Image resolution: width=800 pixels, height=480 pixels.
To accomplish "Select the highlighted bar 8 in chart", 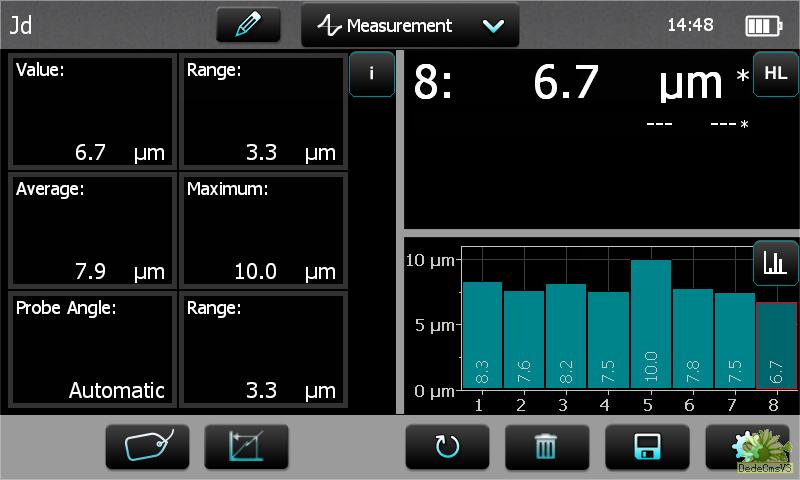I will click(x=776, y=346).
